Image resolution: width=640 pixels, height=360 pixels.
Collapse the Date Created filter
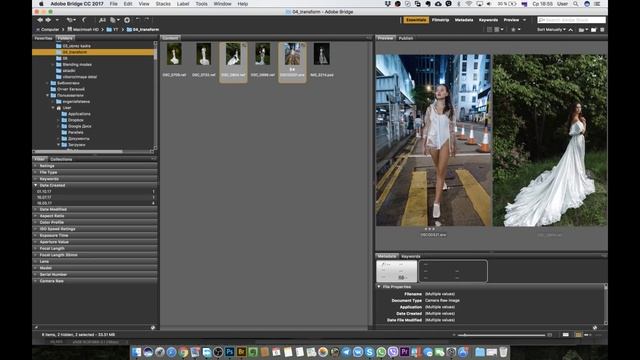[x=95, y=185]
